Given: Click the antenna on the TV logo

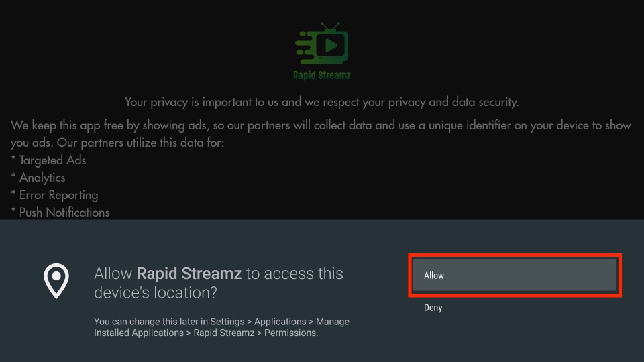Looking at the screenshot, I should click(x=330, y=27).
